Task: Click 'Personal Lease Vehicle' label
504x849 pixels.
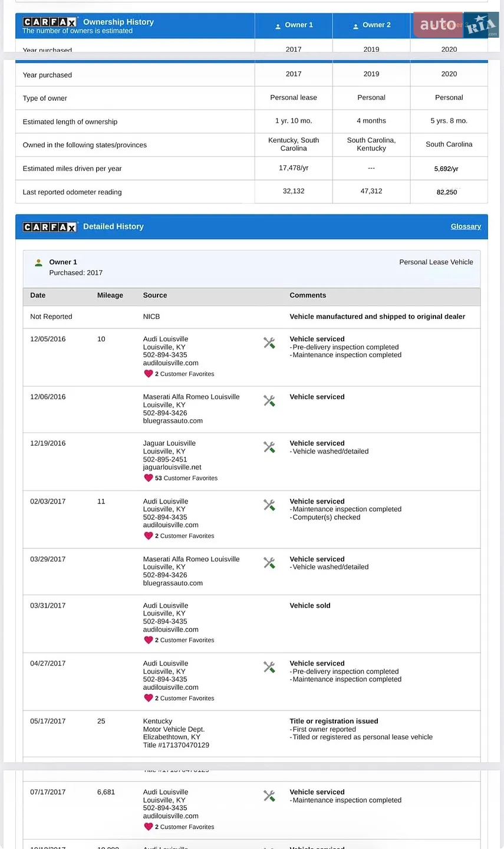Action: pyautogui.click(x=436, y=262)
